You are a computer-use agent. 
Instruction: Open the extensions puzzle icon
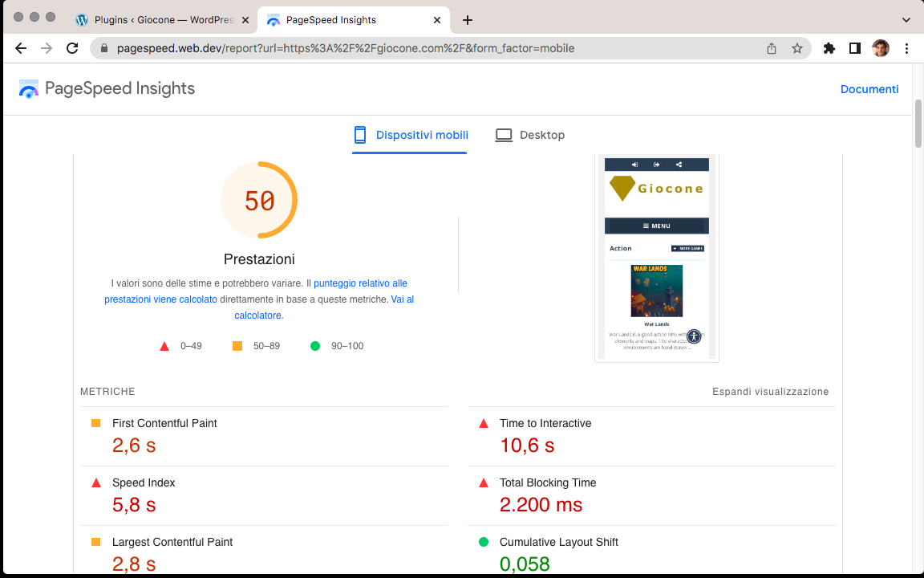click(x=829, y=48)
